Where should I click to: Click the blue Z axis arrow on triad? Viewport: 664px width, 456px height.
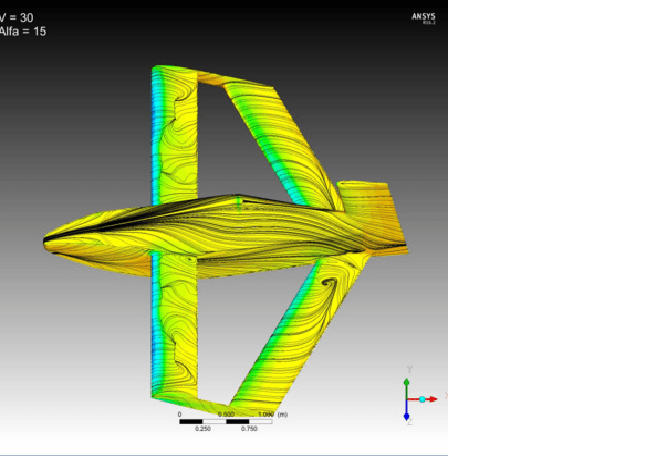407,414
